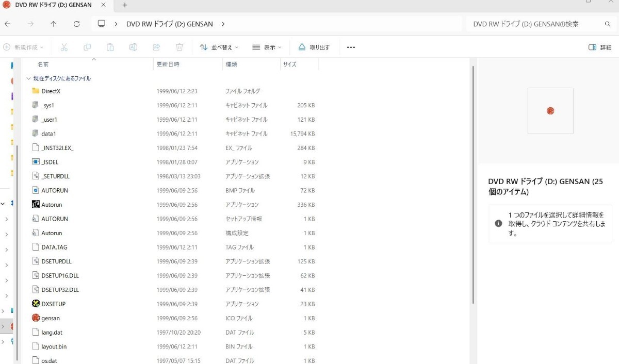
Task: Sort by 更新日時 column header
Action: 168,64
